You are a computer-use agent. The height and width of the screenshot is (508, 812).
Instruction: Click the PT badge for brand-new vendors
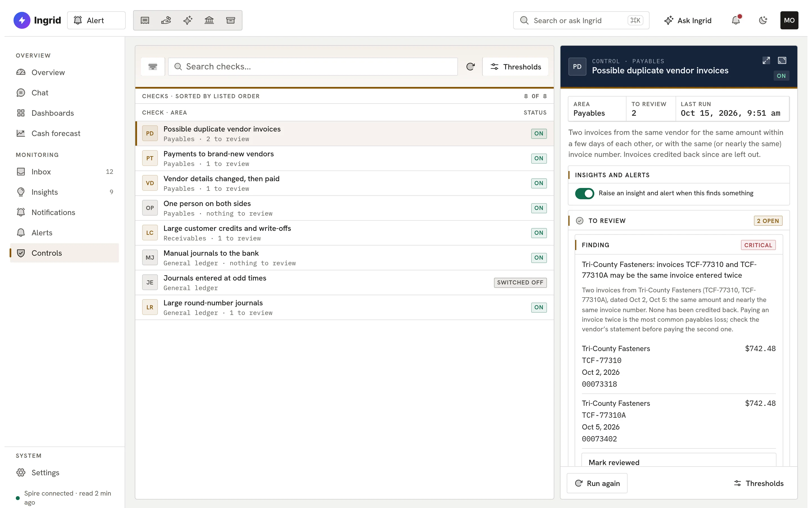pos(150,158)
